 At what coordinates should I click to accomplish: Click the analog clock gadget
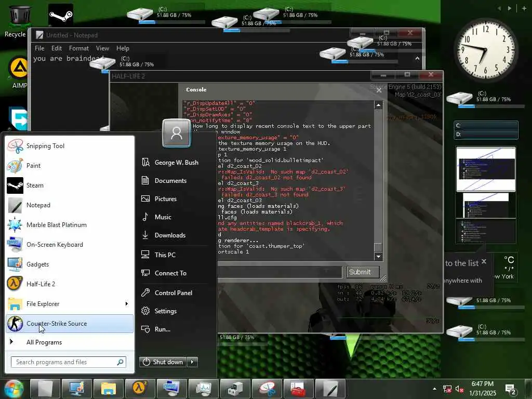coord(486,49)
